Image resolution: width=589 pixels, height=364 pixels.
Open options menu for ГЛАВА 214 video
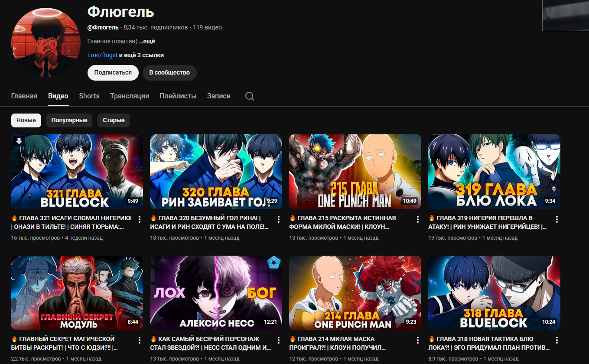(x=418, y=340)
